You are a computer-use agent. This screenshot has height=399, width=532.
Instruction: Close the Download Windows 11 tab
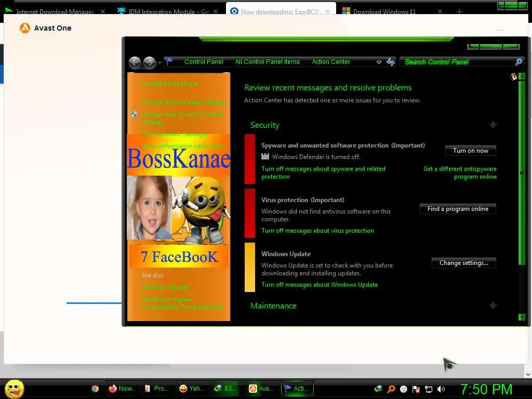click(440, 11)
